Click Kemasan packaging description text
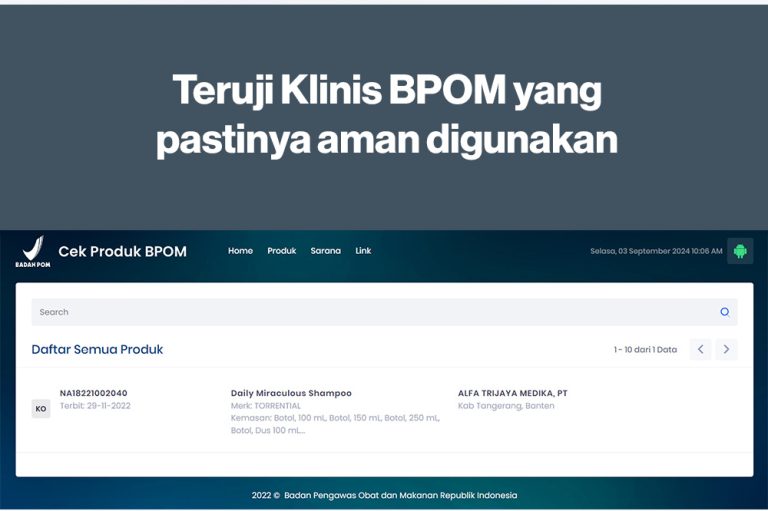The height and width of the screenshot is (511, 768). click(x=336, y=424)
